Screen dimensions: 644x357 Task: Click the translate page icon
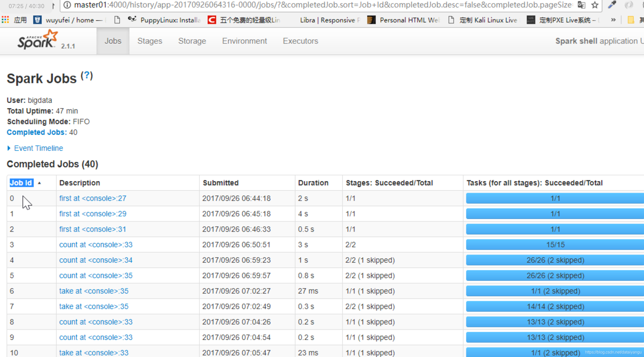pyautogui.click(x=581, y=5)
